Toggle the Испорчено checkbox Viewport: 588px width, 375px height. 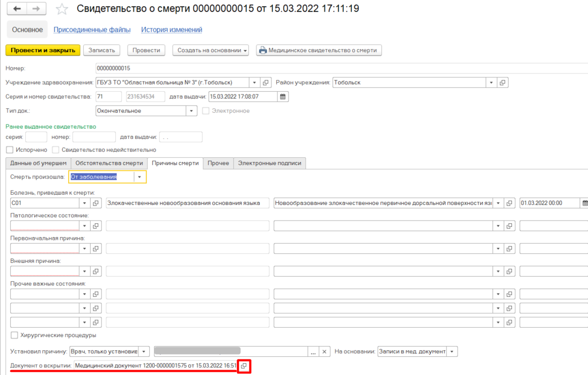tap(10, 150)
